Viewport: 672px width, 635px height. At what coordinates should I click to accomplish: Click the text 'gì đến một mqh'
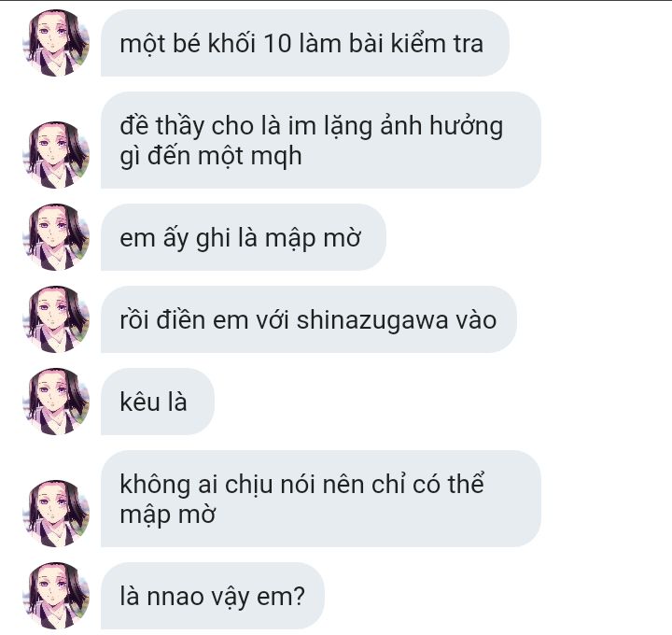[x=211, y=157]
